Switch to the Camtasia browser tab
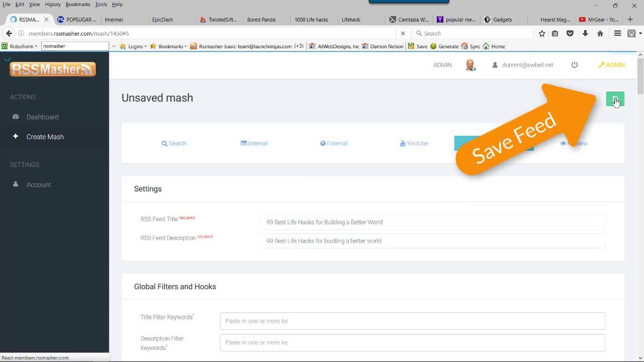Image resolution: width=644 pixels, height=362 pixels. [409, 20]
